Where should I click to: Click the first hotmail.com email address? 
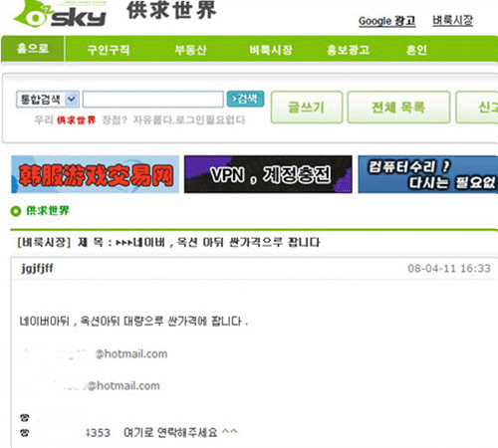[x=95, y=353]
